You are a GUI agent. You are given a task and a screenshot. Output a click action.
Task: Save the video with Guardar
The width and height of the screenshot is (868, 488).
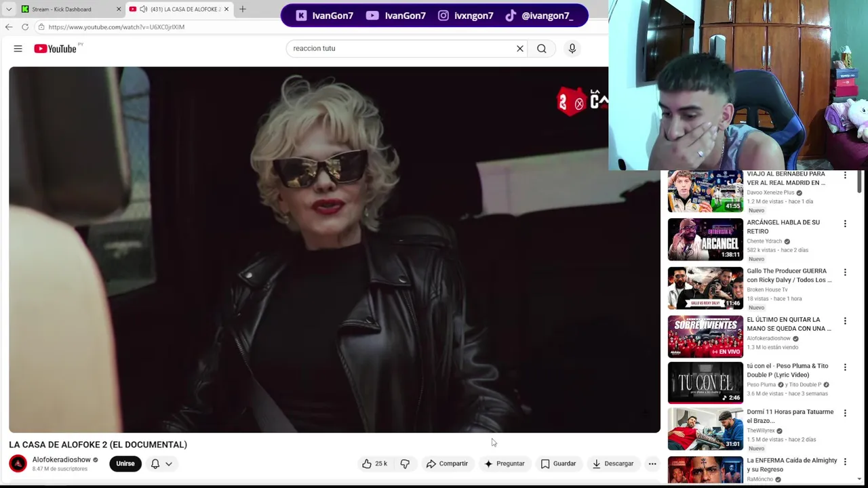pyautogui.click(x=558, y=464)
